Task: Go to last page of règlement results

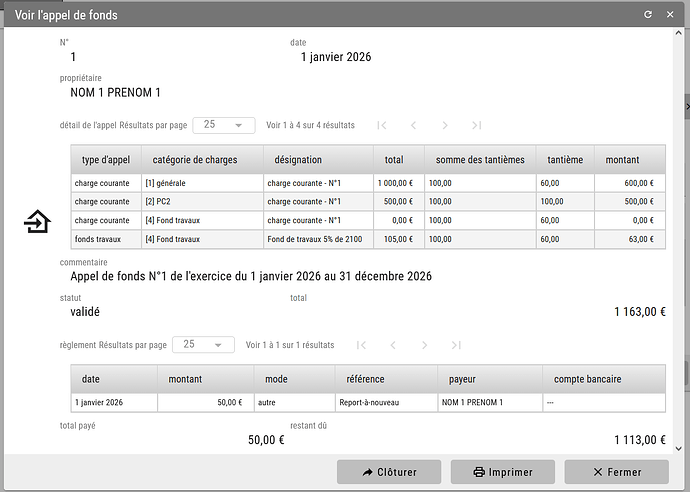Action: coord(456,345)
